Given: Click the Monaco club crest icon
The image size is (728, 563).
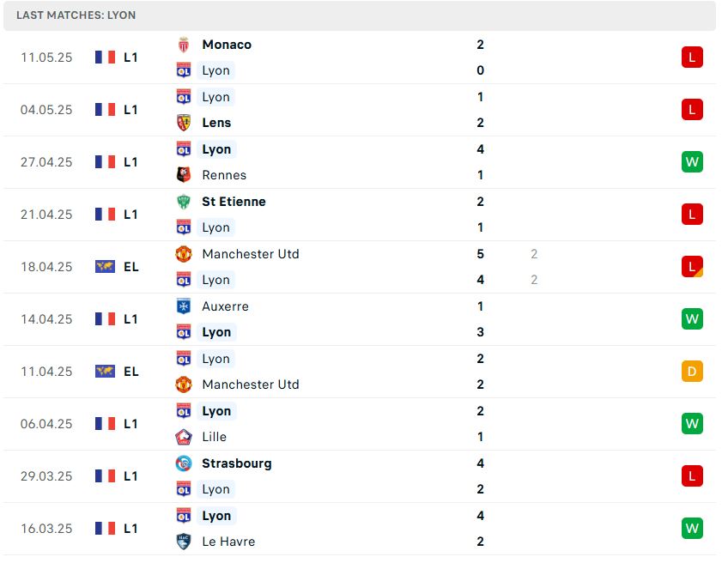Looking at the screenshot, I should (x=184, y=45).
